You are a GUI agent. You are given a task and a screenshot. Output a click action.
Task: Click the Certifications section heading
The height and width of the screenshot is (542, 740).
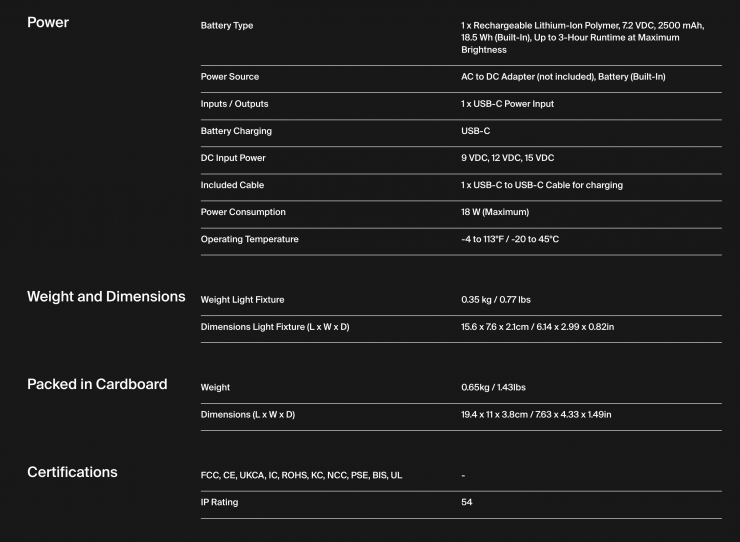coord(72,472)
